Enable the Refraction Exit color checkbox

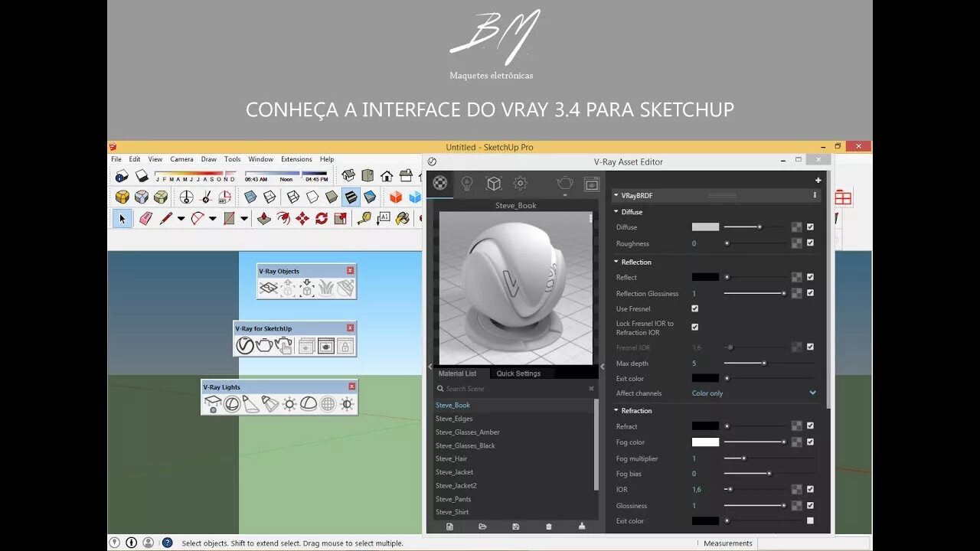click(810, 520)
